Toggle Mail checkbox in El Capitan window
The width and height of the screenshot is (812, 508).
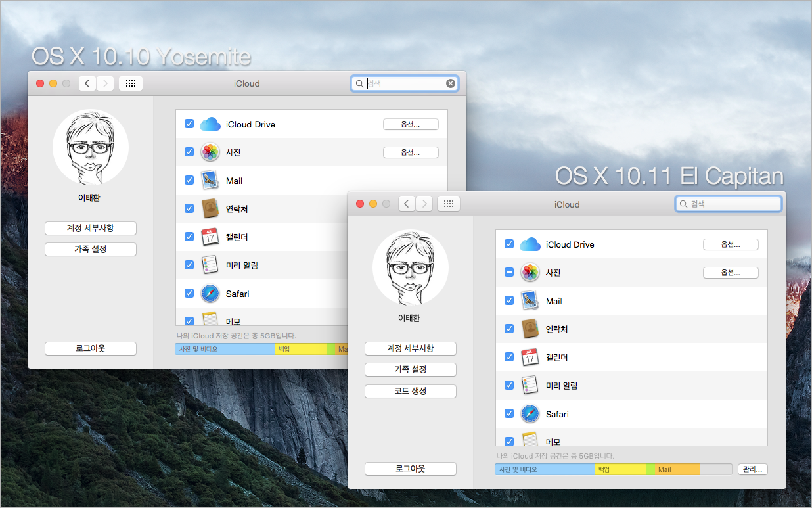509,300
